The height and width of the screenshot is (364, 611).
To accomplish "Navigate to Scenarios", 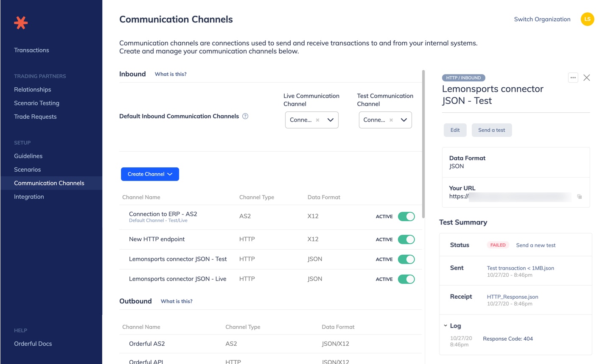I will click(x=27, y=169).
